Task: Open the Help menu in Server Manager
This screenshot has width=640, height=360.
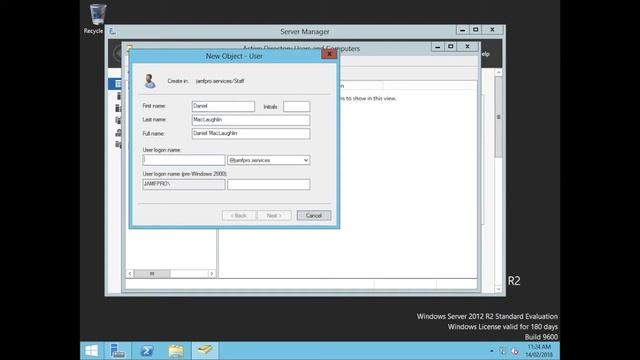Action: tap(485, 54)
